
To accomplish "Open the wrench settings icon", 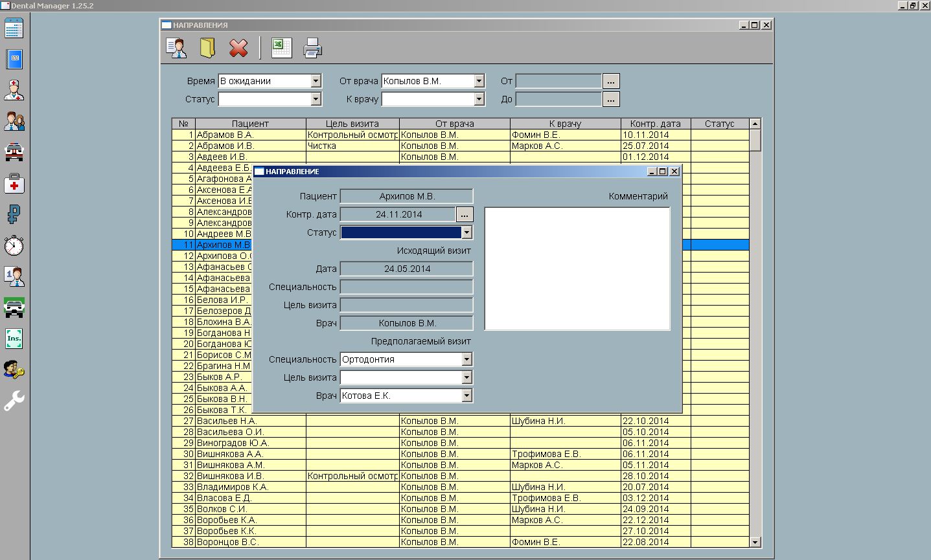I will coord(14,401).
